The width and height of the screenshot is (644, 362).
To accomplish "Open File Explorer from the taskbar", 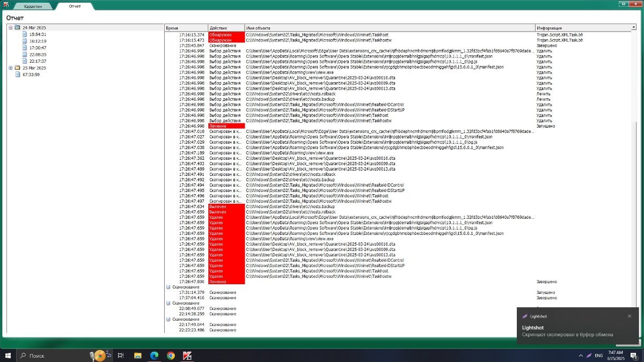I will (x=137, y=355).
